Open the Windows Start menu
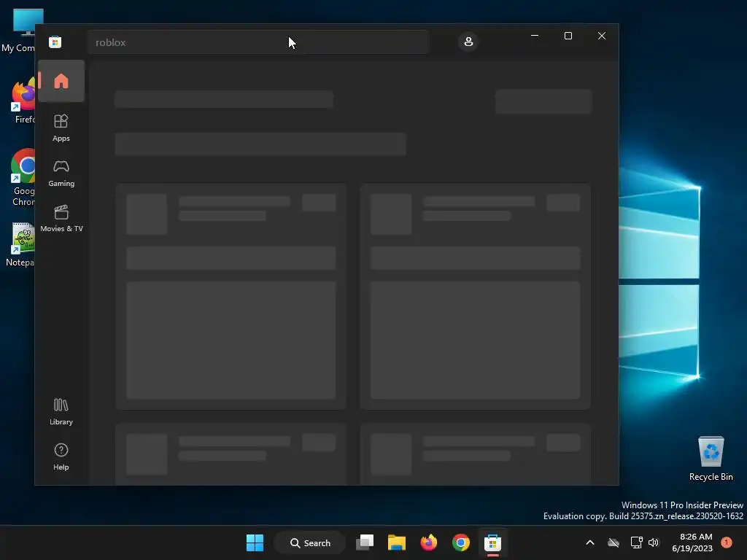The height and width of the screenshot is (560, 747). [255, 542]
